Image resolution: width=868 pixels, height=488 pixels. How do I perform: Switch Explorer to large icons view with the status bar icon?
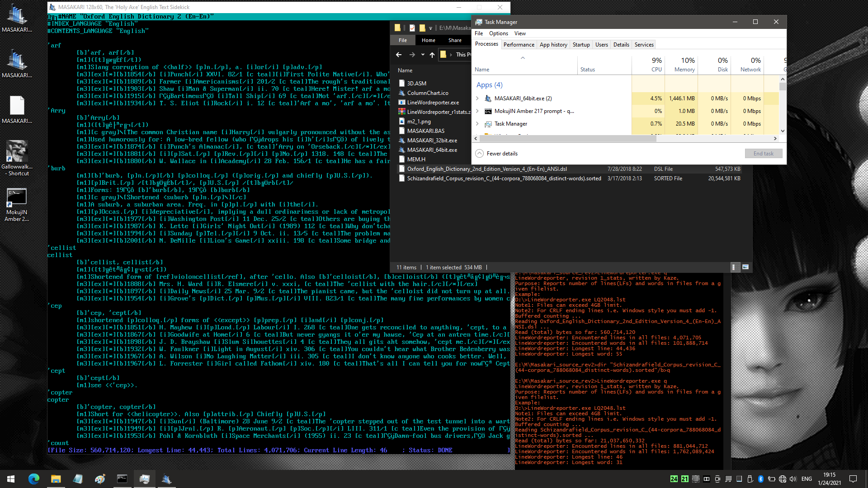(x=745, y=267)
